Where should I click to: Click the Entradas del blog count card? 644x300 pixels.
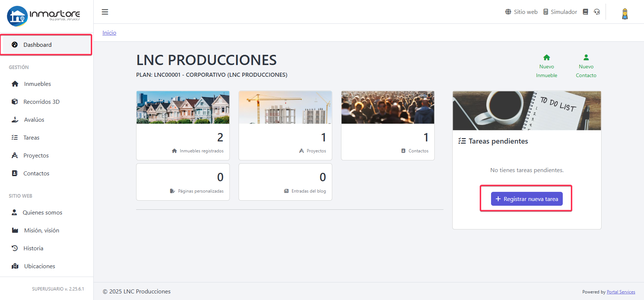(x=285, y=182)
